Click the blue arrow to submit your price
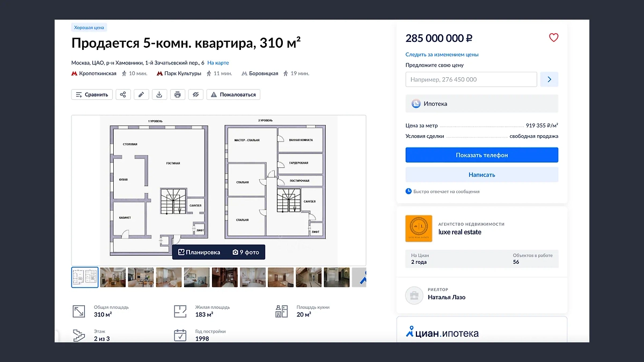 (549, 79)
